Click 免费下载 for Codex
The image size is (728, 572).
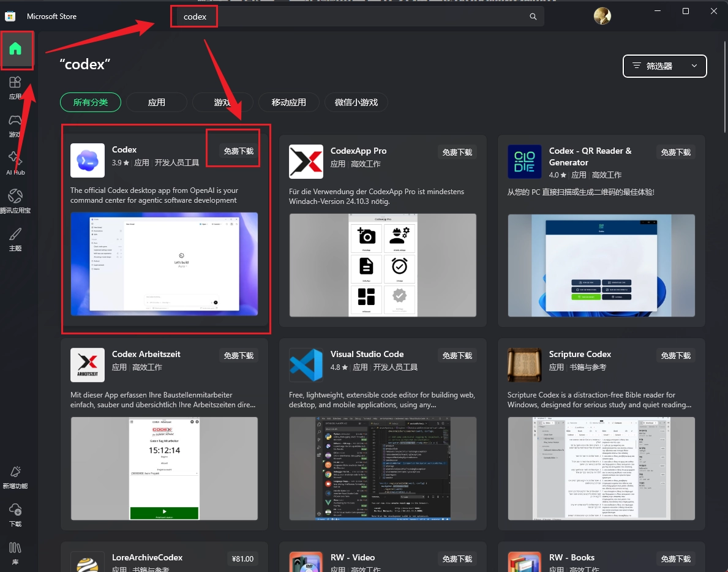pos(239,151)
